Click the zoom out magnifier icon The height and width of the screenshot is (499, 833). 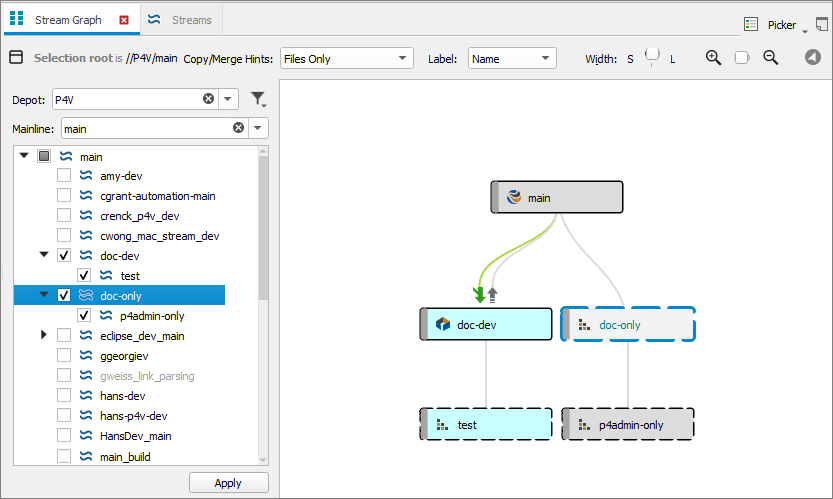click(771, 58)
